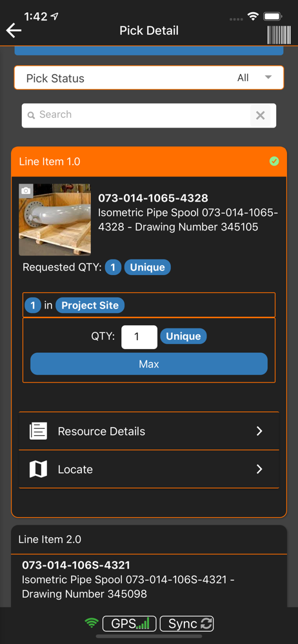Open the barcode scanner icon
This screenshot has height=644, width=298.
point(279,35)
